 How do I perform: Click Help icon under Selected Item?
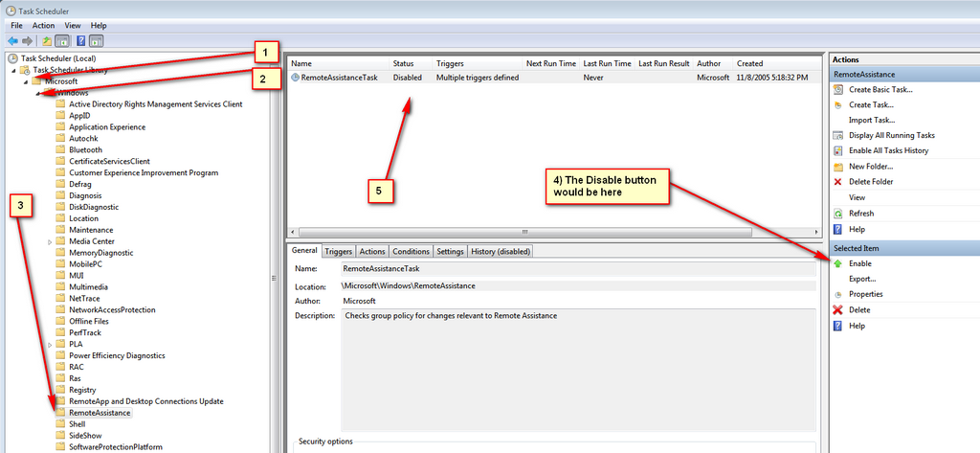838,326
